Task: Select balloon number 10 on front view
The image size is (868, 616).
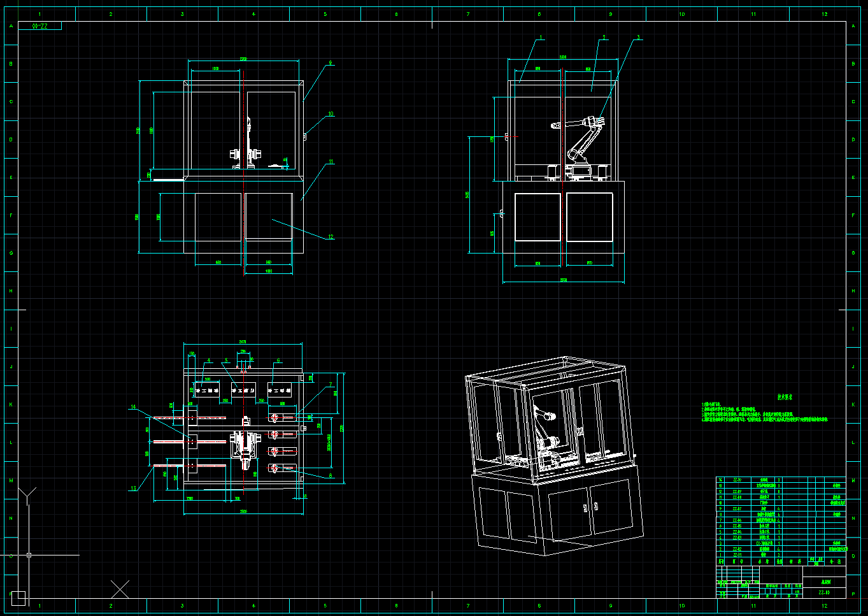Action: coord(331,114)
